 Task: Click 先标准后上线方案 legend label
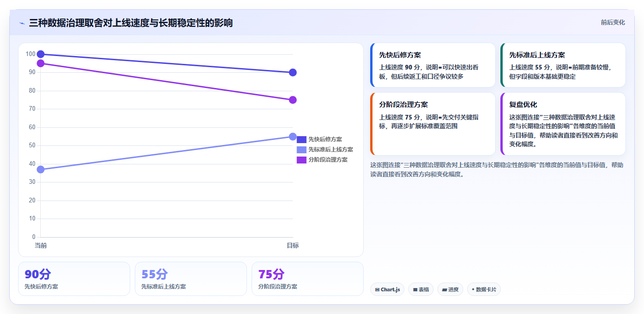pyautogui.click(x=331, y=150)
